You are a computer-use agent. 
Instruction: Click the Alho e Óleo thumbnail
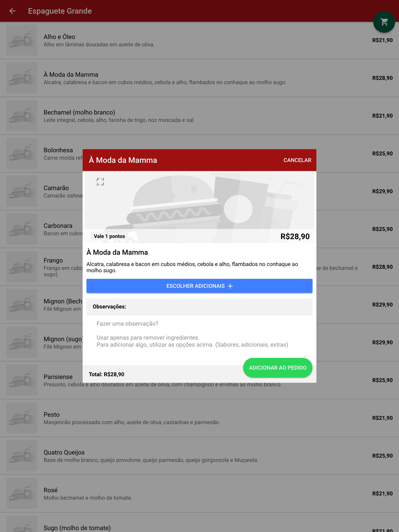pyautogui.click(x=22, y=40)
